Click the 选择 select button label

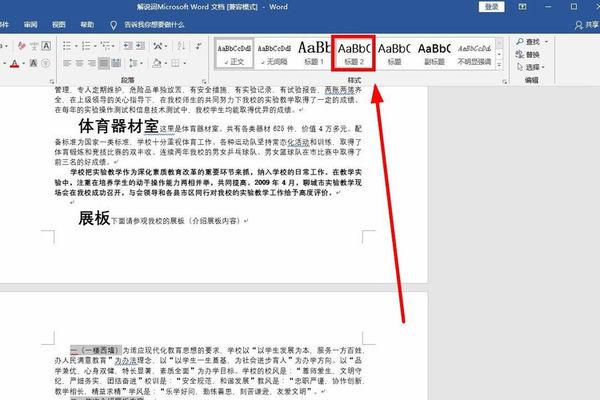532,67
